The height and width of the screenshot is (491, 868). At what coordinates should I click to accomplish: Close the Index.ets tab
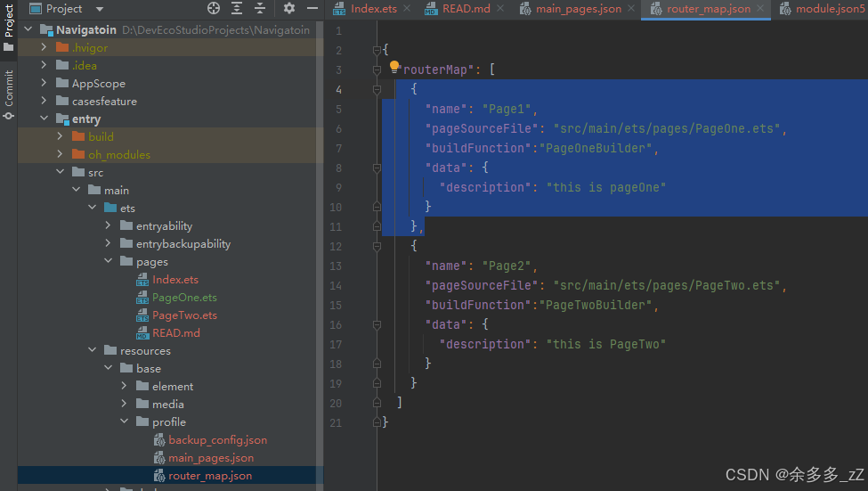pyautogui.click(x=407, y=8)
